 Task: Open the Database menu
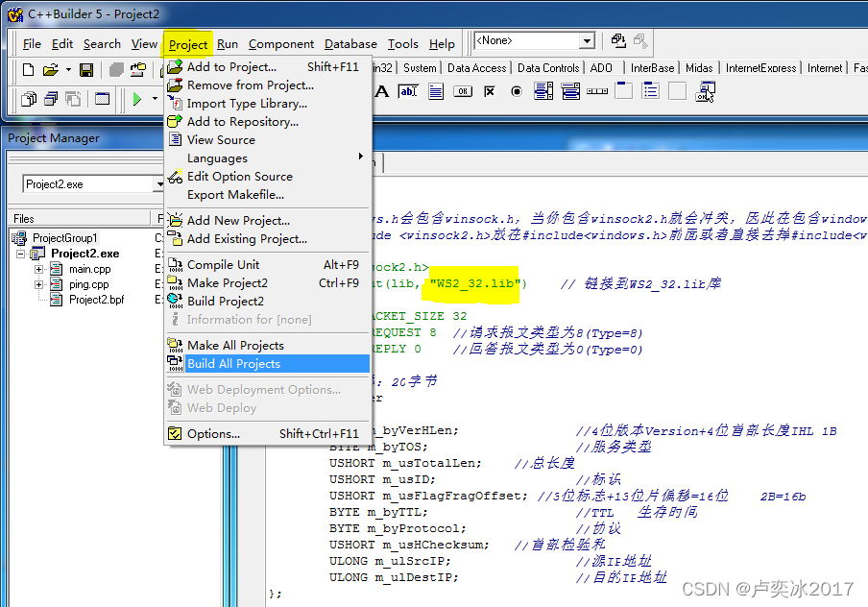point(350,44)
